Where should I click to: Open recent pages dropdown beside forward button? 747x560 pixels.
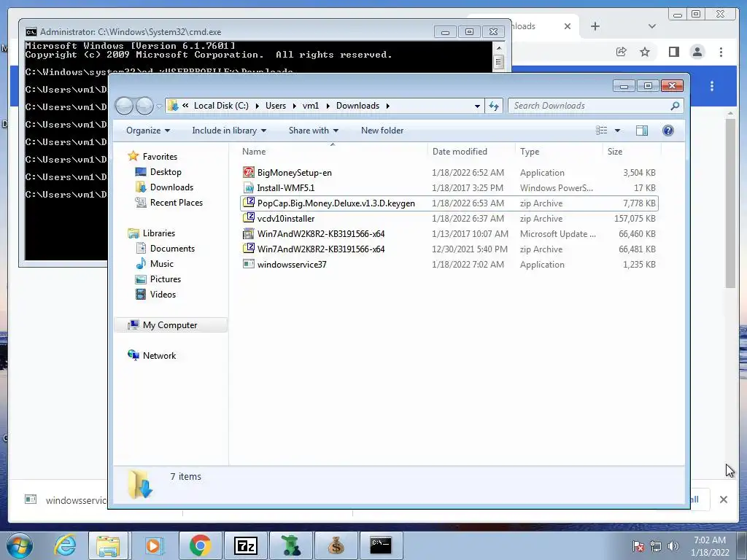click(159, 106)
